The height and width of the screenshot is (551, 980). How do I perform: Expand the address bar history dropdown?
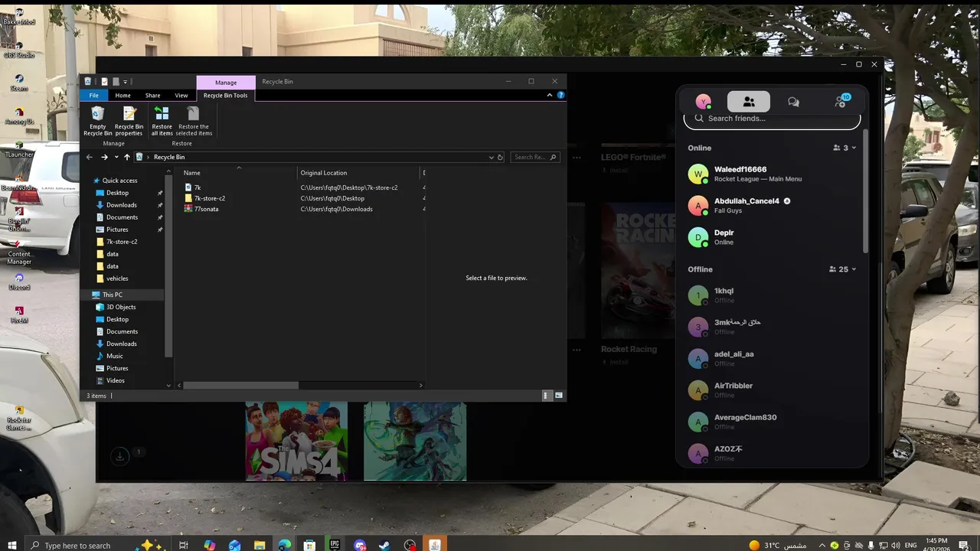[492, 157]
